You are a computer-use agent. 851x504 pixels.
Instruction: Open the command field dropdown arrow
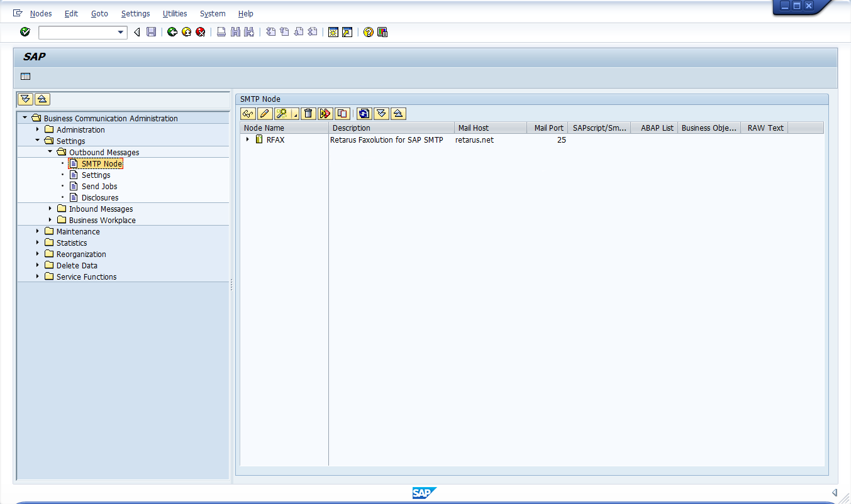[121, 32]
